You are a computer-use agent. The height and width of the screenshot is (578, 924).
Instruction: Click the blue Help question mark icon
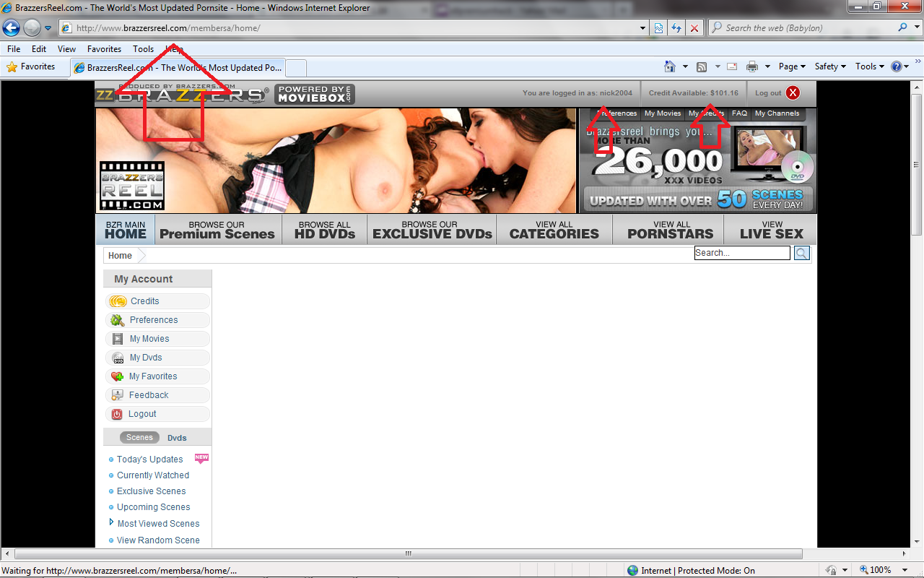click(897, 66)
